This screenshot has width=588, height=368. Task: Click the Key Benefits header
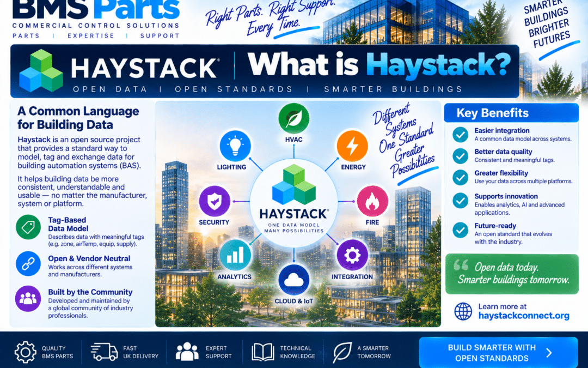pyautogui.click(x=511, y=113)
